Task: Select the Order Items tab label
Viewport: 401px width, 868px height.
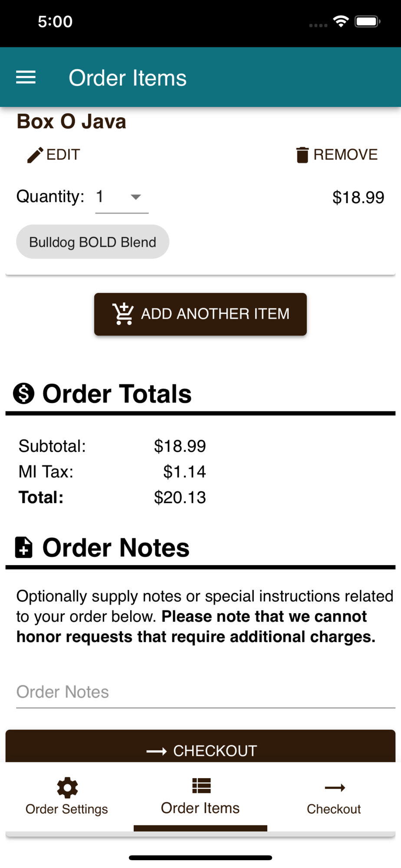Action: pos(200,808)
